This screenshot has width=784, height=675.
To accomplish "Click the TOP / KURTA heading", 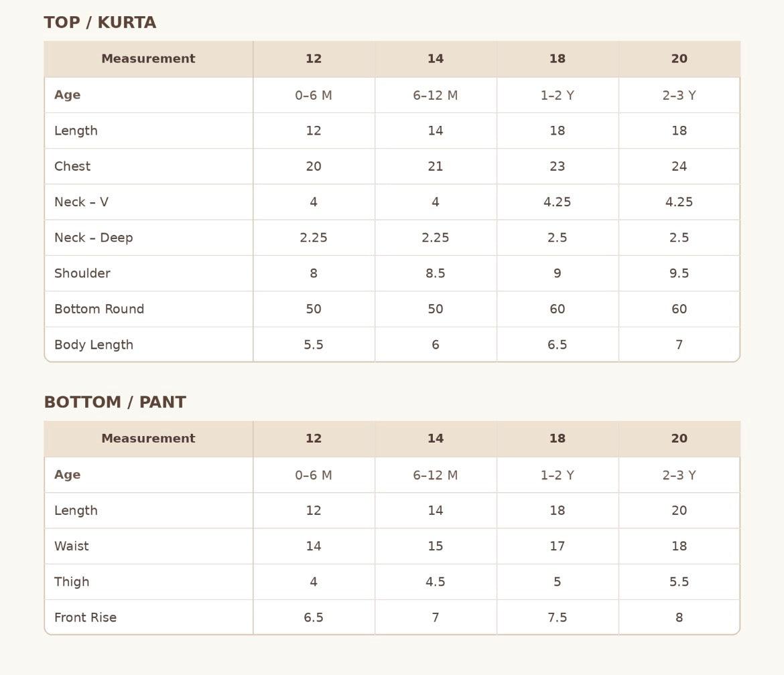I will click(x=100, y=23).
